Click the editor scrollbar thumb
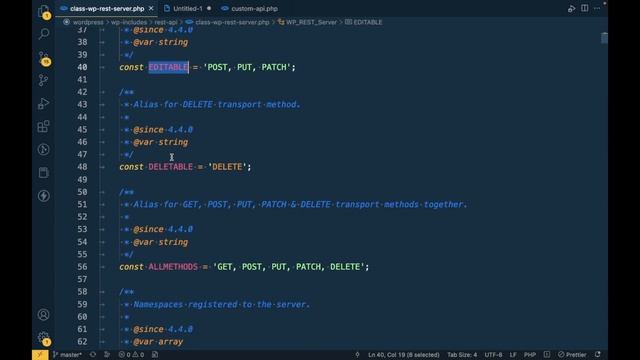The width and height of the screenshot is (640, 360). click(604, 38)
